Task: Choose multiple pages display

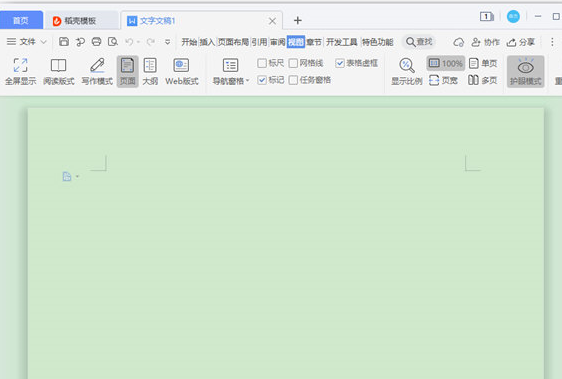Action: (483, 80)
